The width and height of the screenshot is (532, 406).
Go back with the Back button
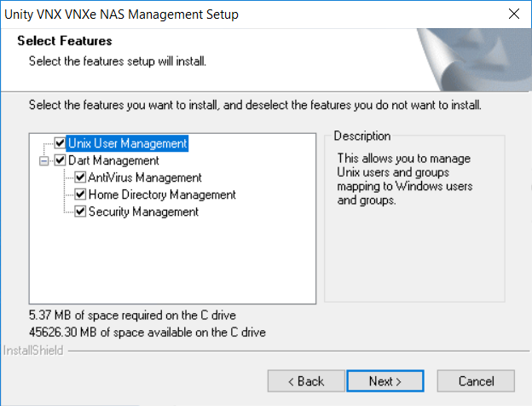[305, 380]
